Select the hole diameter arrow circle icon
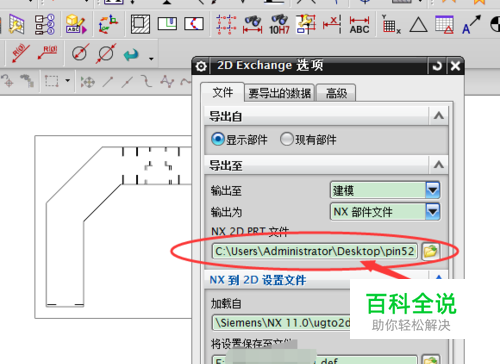Screen dimensions: 500x364 click(x=106, y=53)
